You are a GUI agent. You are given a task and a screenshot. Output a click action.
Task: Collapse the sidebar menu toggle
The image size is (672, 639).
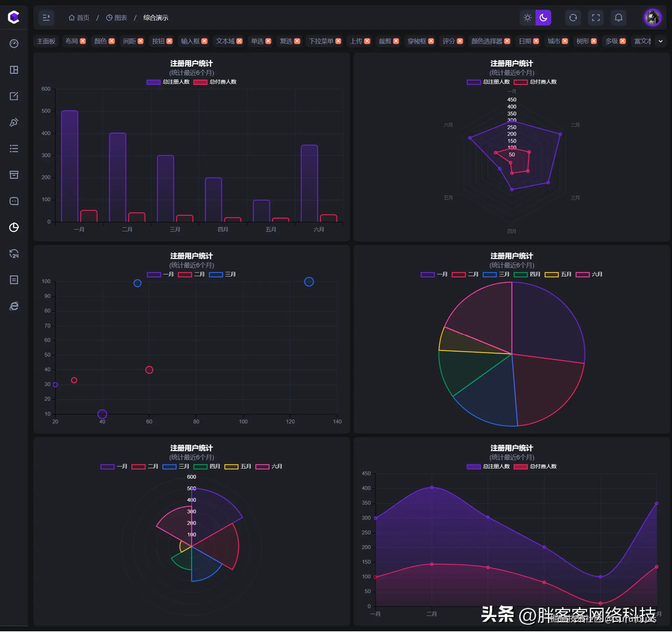(46, 17)
